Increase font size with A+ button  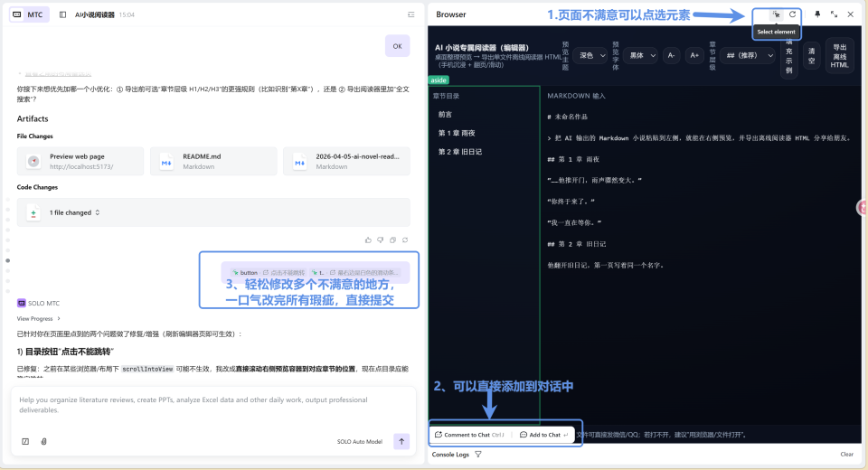pyautogui.click(x=693, y=55)
